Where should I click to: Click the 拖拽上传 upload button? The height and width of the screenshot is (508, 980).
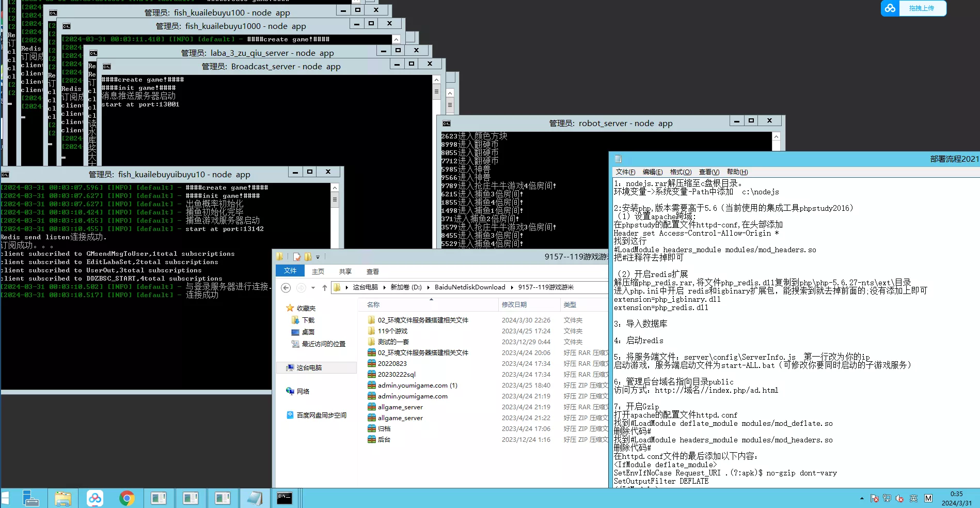click(x=922, y=8)
